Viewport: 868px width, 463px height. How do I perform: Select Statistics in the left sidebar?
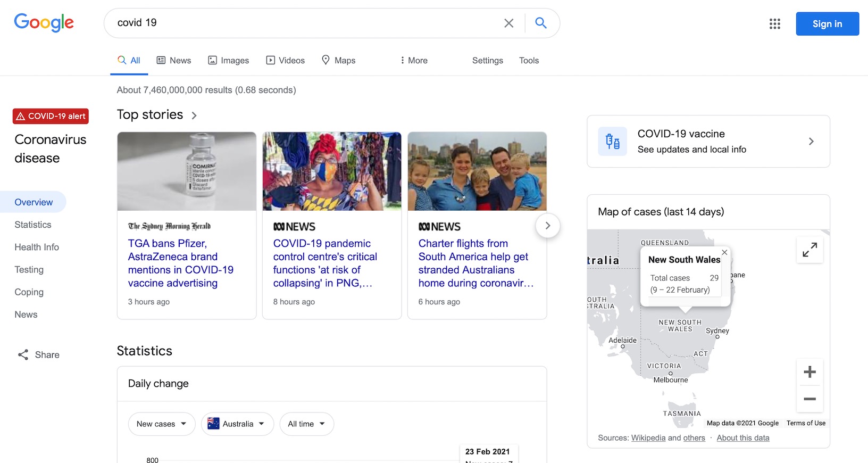click(x=33, y=225)
